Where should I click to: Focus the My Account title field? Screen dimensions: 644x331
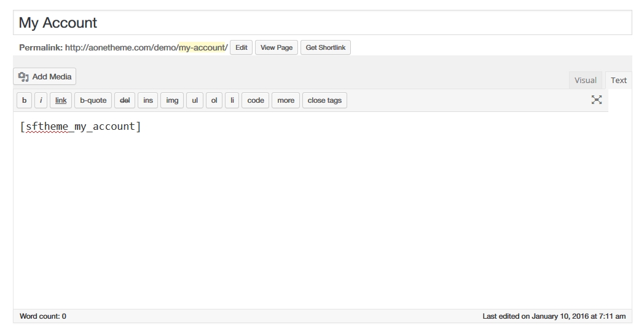tap(323, 23)
